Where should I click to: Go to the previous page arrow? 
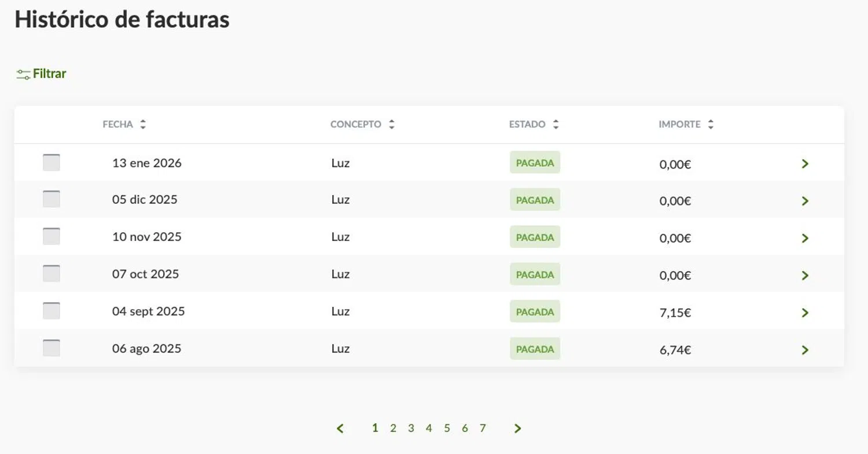(x=340, y=429)
